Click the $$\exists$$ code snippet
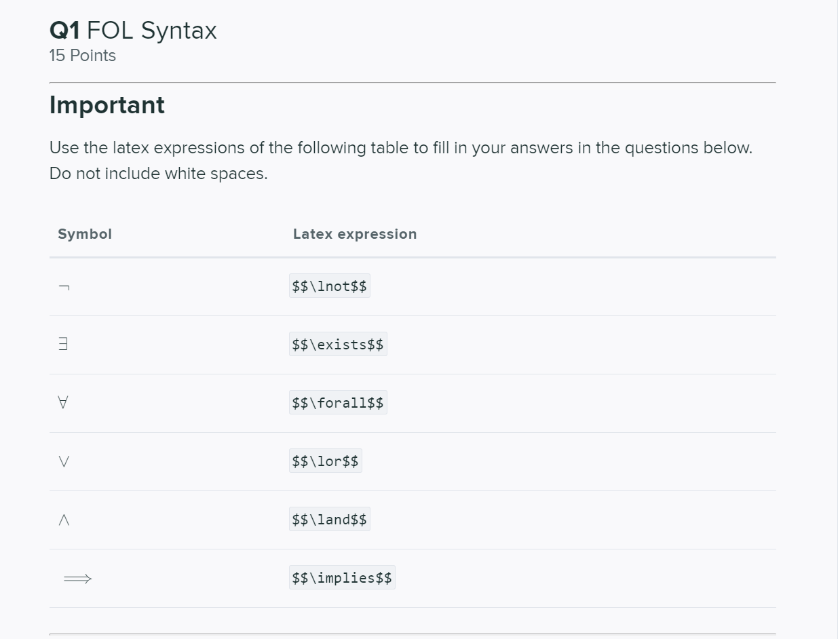 338,344
